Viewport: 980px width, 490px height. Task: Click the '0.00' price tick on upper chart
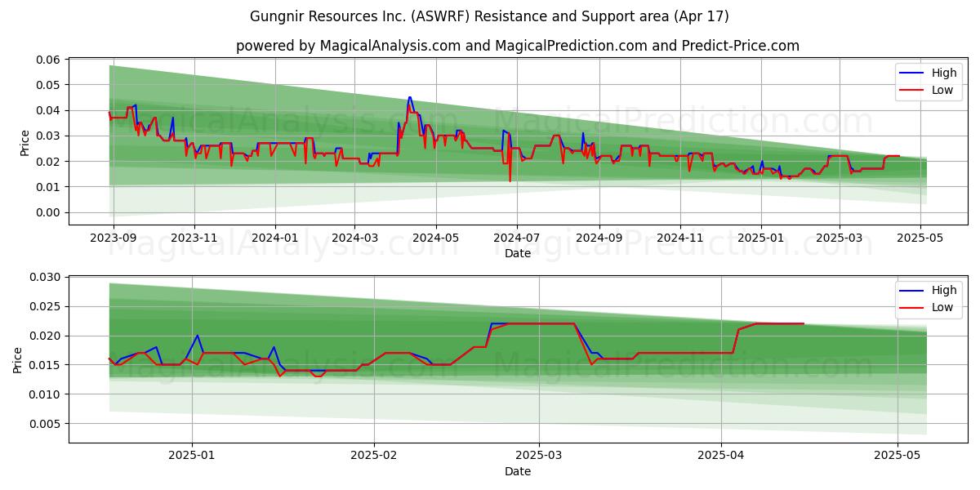[x=49, y=212]
